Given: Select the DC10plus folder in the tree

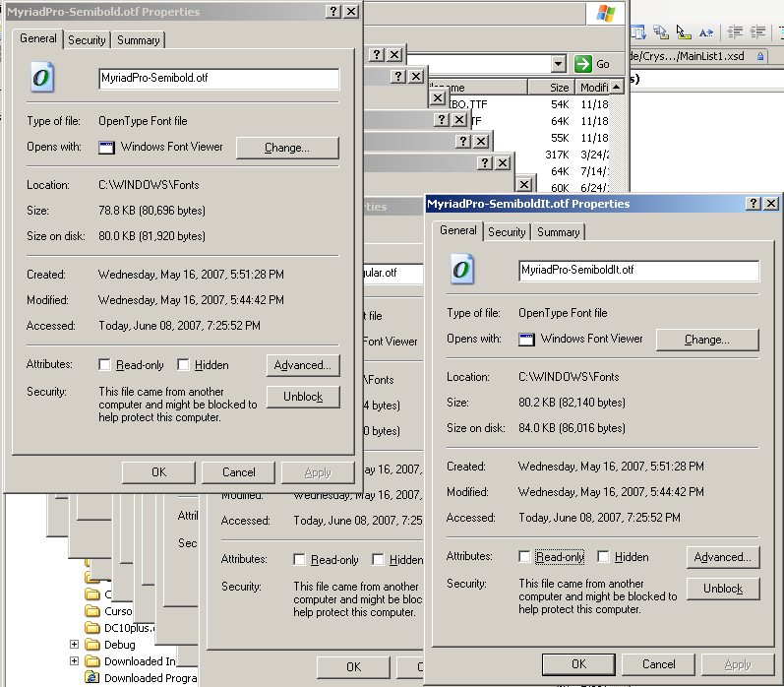Looking at the screenshot, I should pos(130,628).
